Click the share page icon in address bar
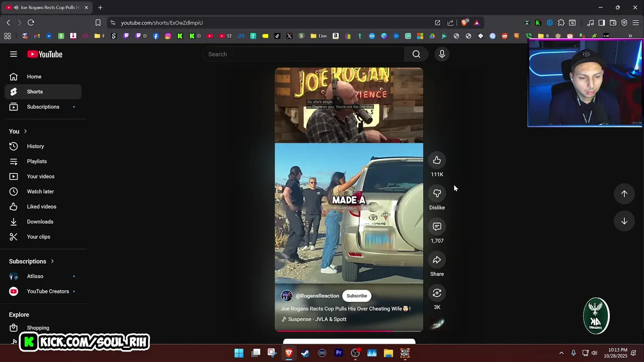This screenshot has width=644, height=362. pyautogui.click(x=450, y=23)
